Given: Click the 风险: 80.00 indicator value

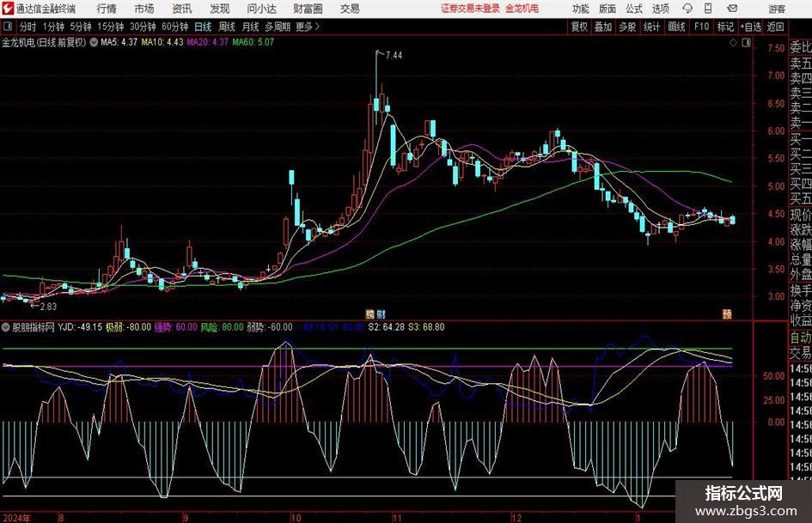Looking at the screenshot, I should 222,327.
